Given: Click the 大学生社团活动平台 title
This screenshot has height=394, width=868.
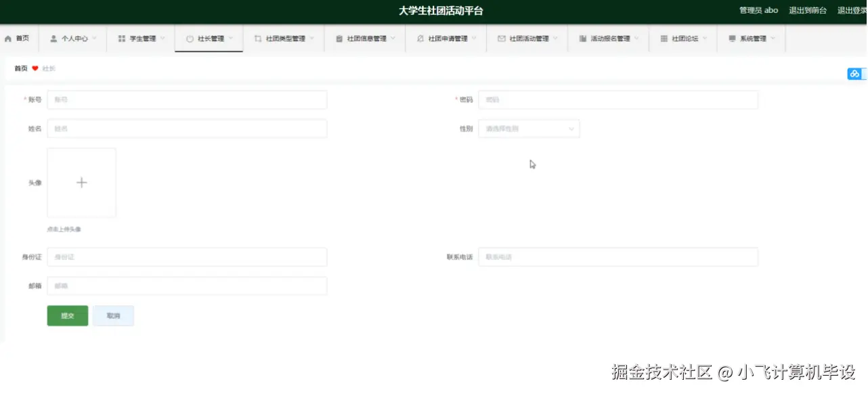Looking at the screenshot, I should 441,11.
